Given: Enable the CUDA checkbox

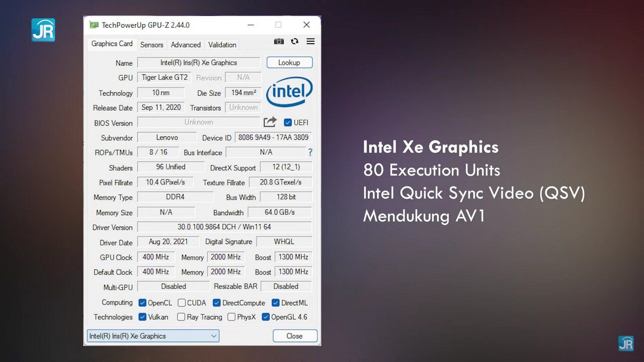Looking at the screenshot, I should [x=182, y=303].
